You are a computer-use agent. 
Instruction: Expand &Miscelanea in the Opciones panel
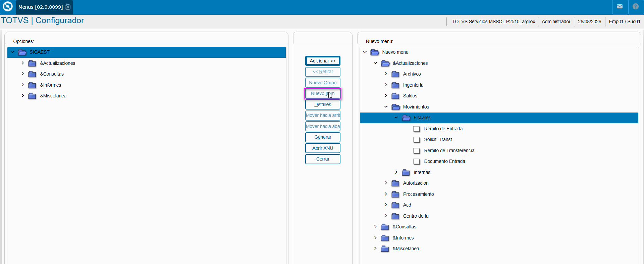coord(23,96)
